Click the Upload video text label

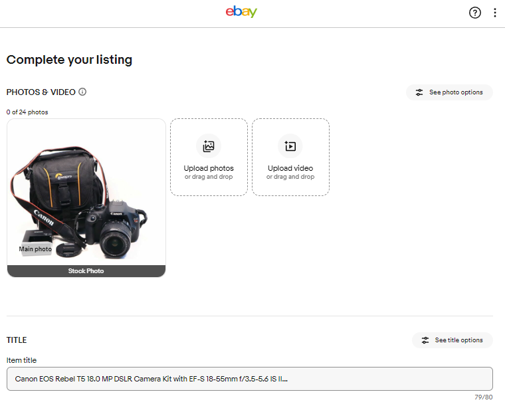click(x=290, y=168)
